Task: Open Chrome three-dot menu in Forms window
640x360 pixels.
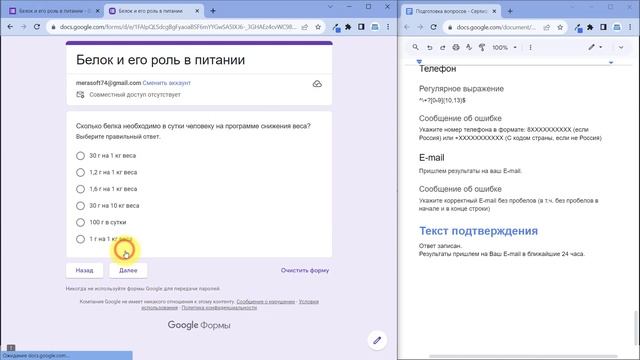Action: [x=388, y=27]
